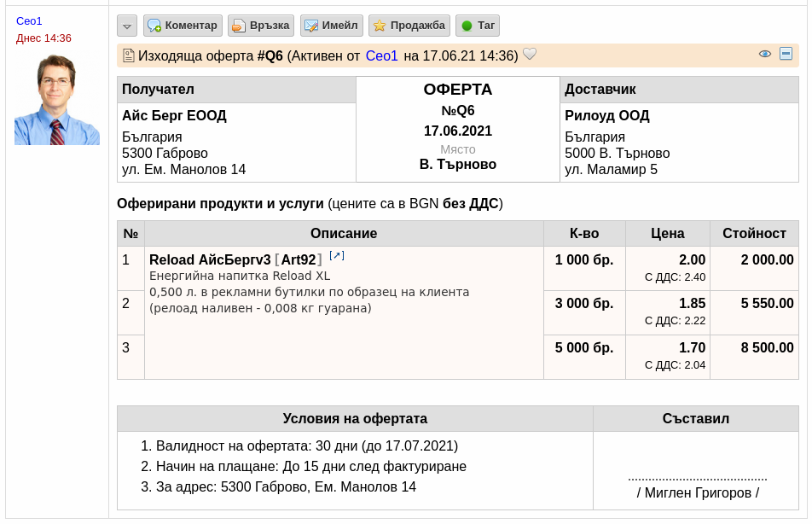Click the total value 2 000.00

tap(767, 259)
